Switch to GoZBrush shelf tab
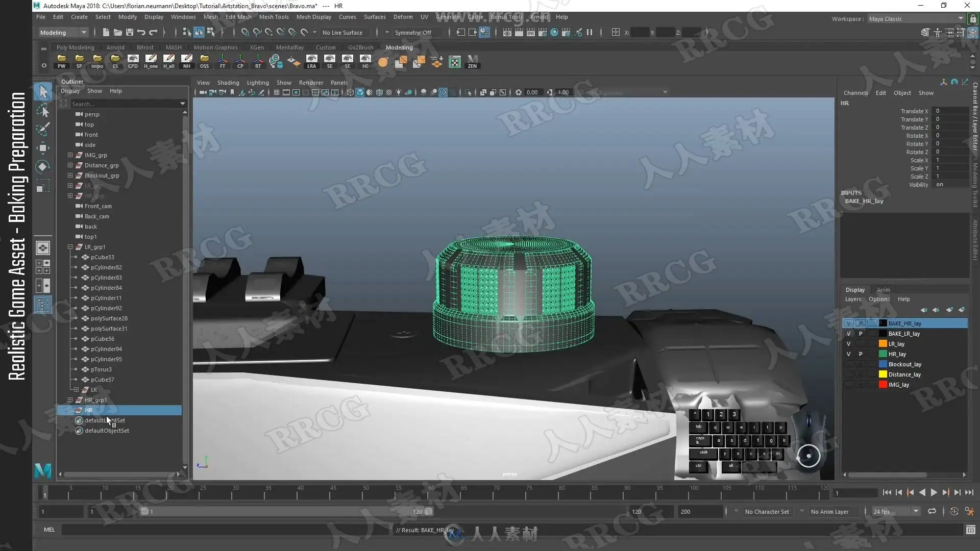980x551 pixels. (360, 47)
